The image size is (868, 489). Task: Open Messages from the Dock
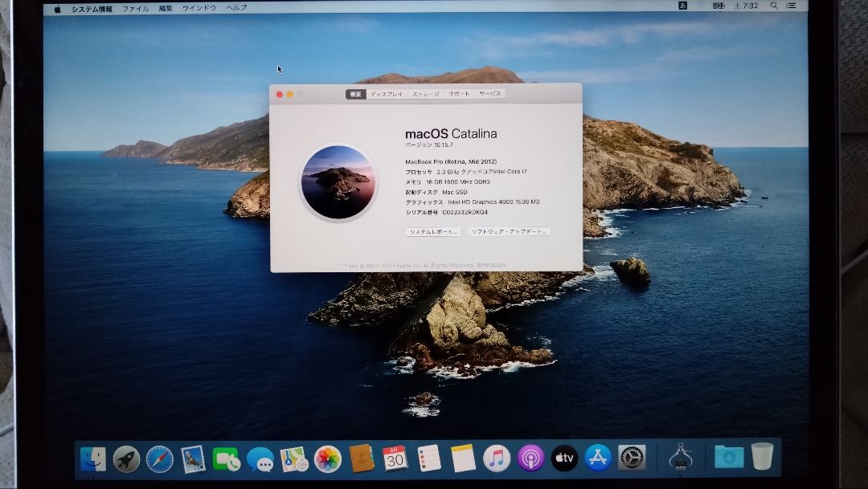[260, 458]
